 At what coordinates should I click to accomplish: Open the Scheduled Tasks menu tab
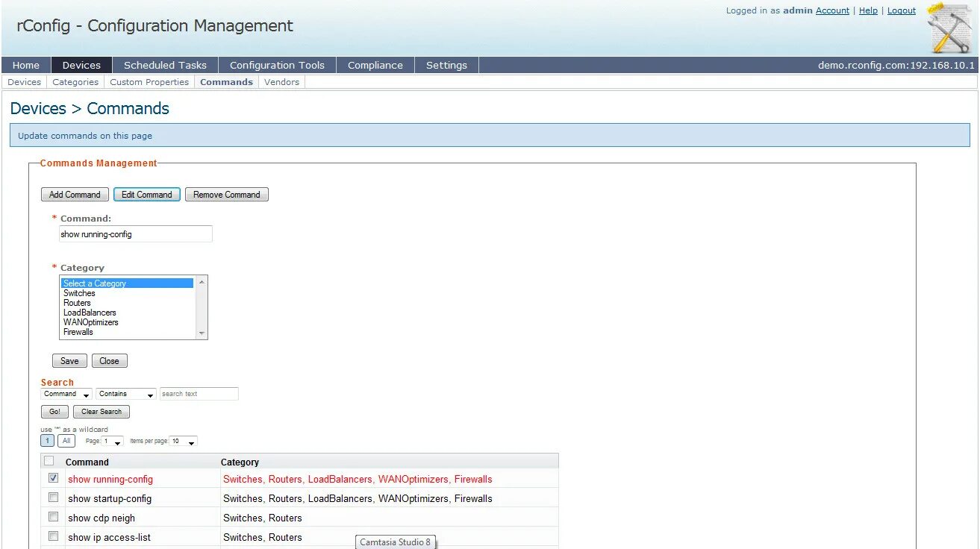[x=165, y=65]
